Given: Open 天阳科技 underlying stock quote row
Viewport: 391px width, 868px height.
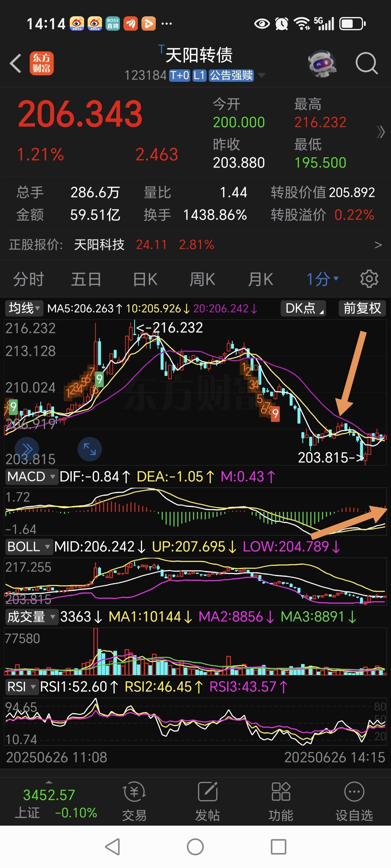Looking at the screenshot, I should tap(195, 245).
